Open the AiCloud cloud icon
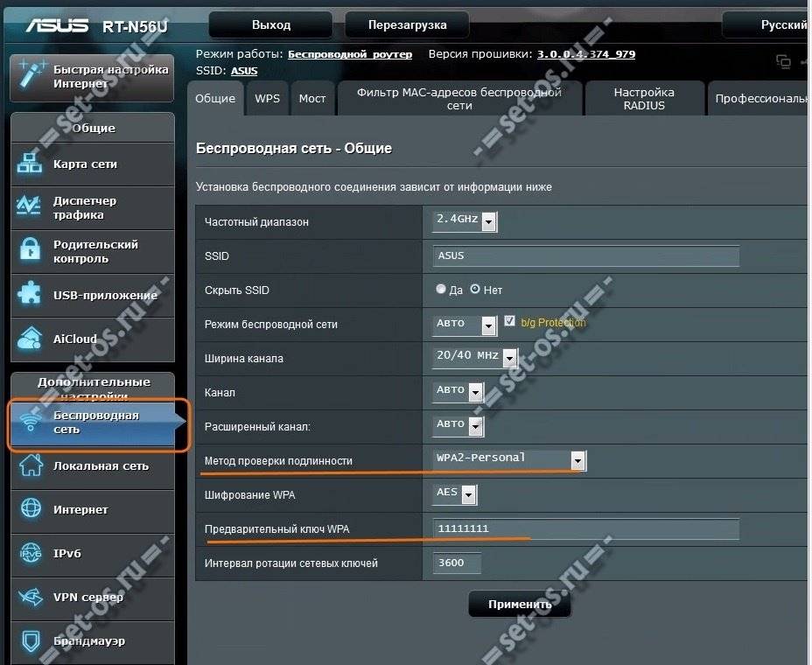The height and width of the screenshot is (665, 812). tap(30, 339)
